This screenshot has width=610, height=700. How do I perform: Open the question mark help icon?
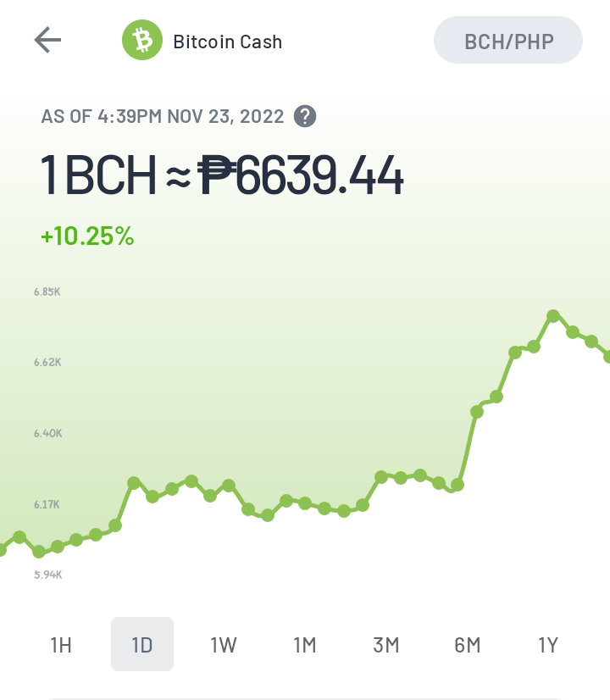pos(305,116)
